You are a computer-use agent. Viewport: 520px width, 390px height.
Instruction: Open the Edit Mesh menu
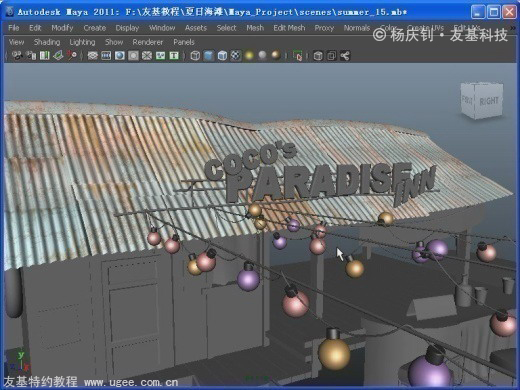(x=289, y=28)
